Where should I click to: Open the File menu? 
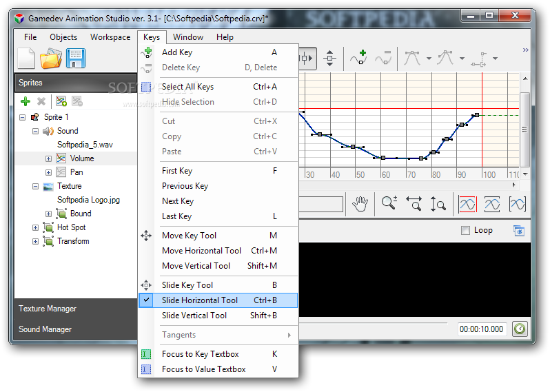pyautogui.click(x=30, y=37)
